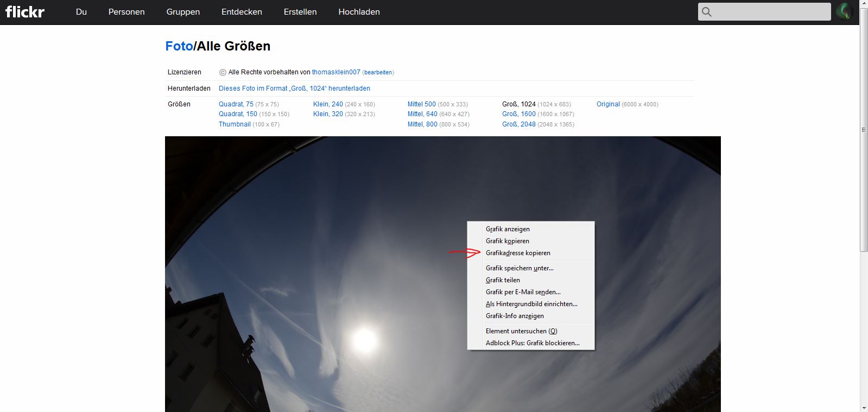Open the thomasklein007 user link

336,72
